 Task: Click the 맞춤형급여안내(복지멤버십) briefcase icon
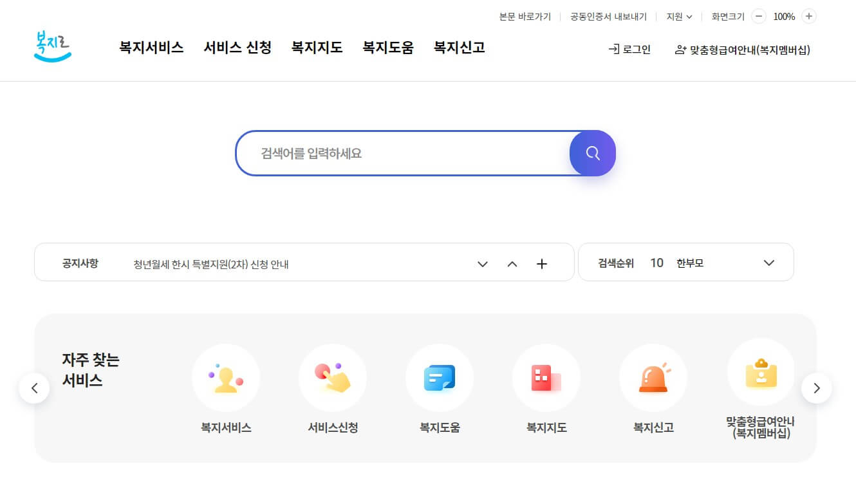pyautogui.click(x=761, y=372)
